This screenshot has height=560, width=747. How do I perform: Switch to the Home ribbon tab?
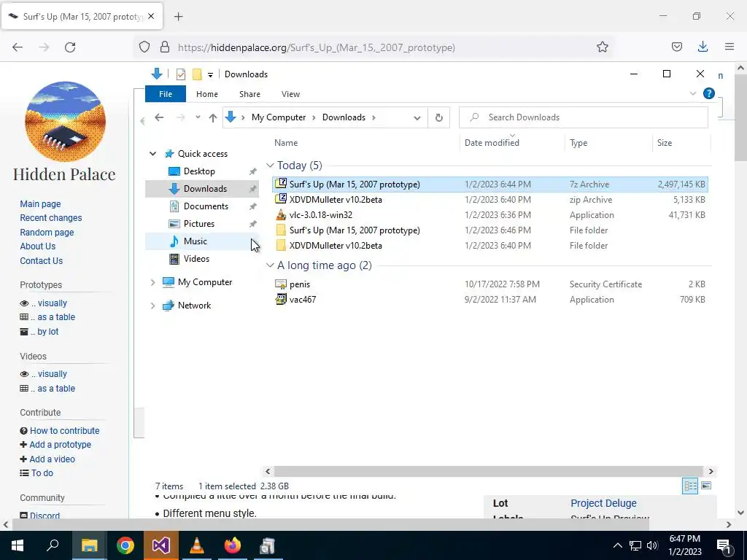point(206,94)
